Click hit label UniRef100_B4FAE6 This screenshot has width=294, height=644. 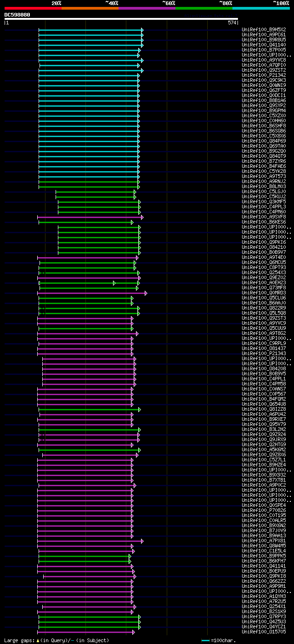(264, 167)
